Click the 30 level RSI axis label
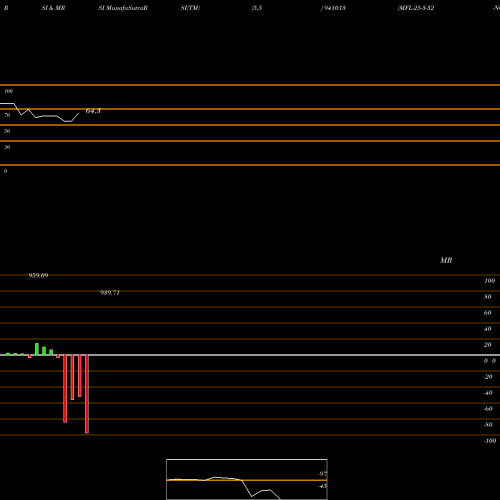 [7, 147]
